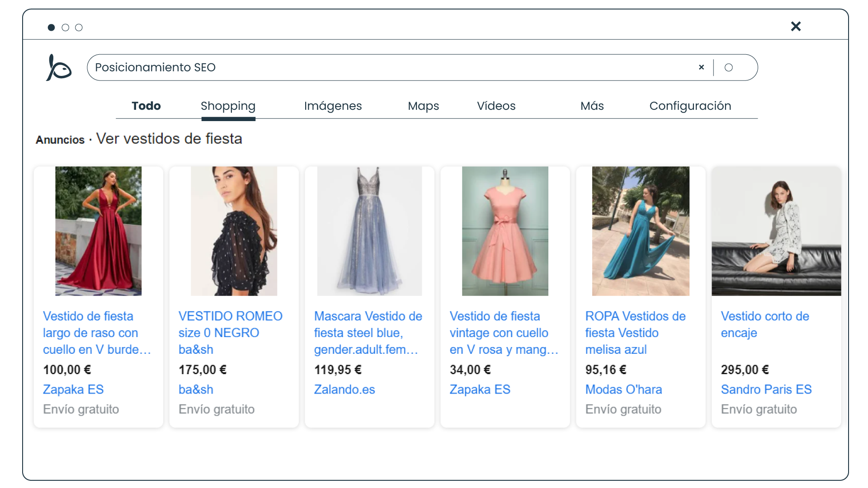
Task: Open the Maps tab
Action: pyautogui.click(x=423, y=106)
